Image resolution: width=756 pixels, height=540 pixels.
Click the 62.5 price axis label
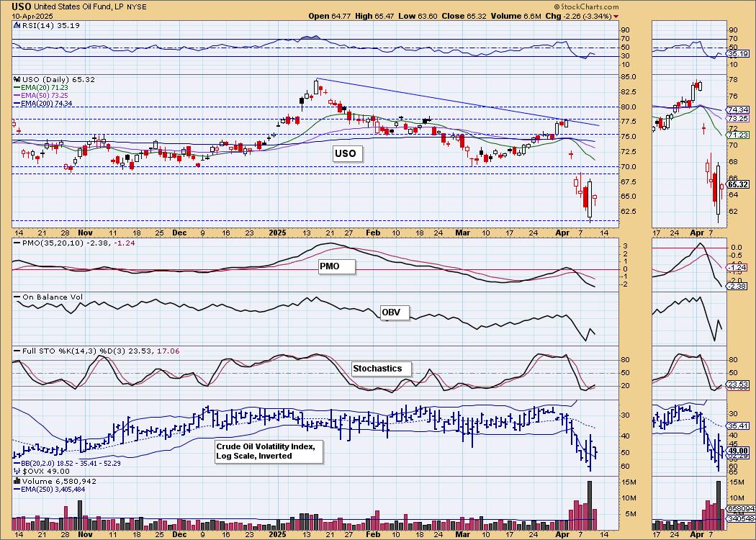[630, 212]
